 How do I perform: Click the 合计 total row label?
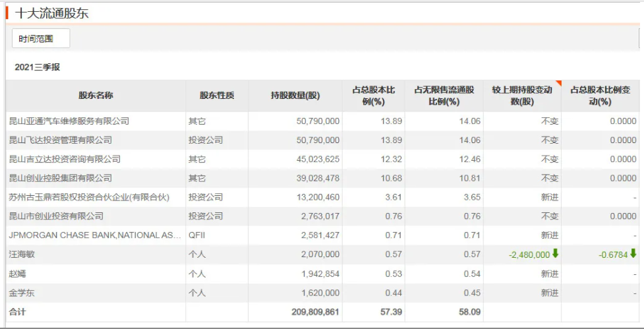(17, 311)
